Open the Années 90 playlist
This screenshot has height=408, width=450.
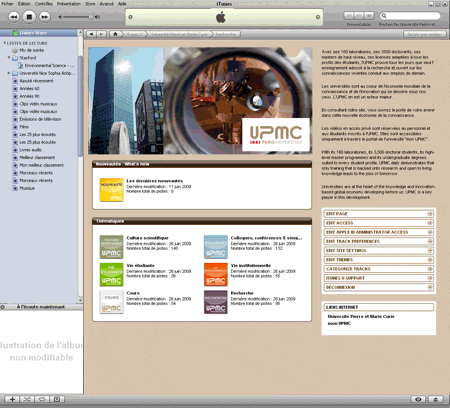click(29, 96)
